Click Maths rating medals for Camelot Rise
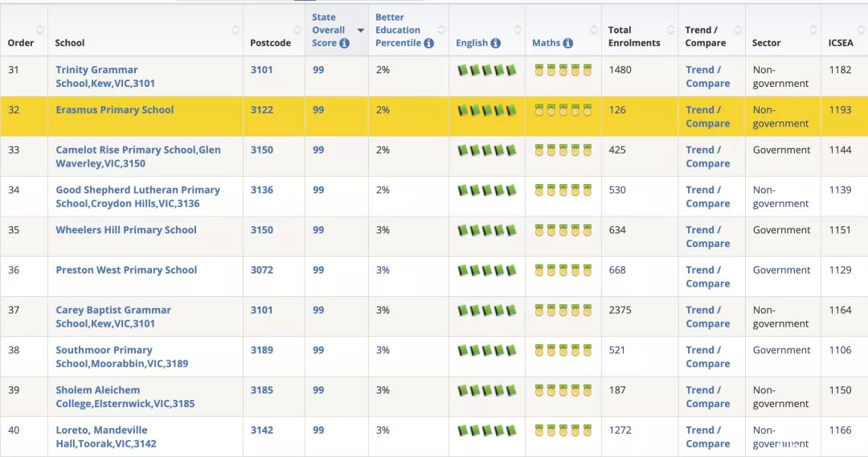Screen dimensions: 868x457 tap(563, 150)
